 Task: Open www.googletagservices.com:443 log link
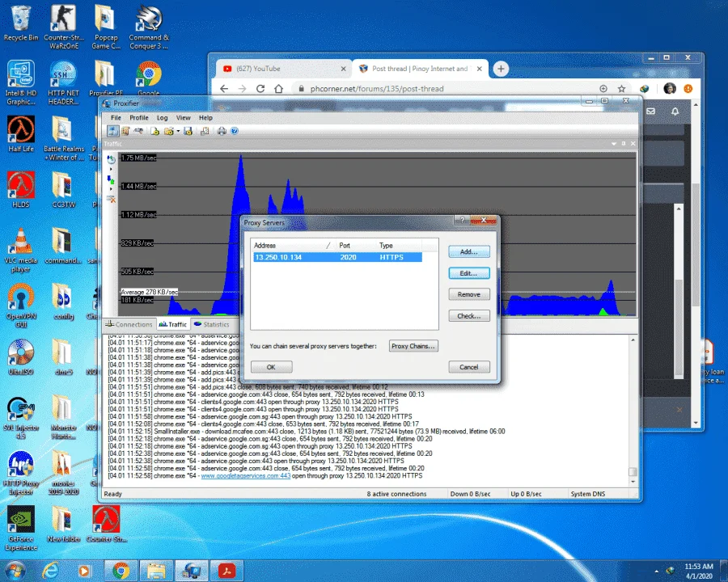click(x=246, y=476)
